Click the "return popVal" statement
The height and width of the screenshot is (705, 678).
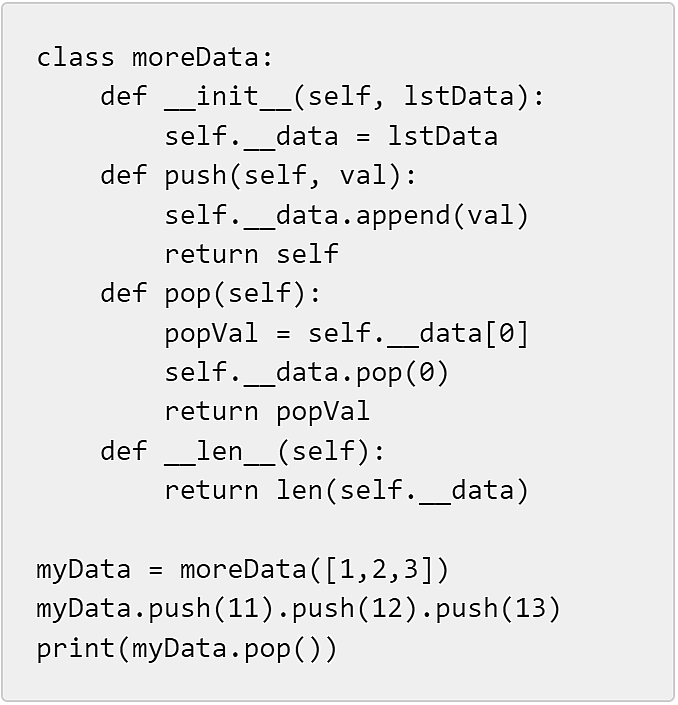[x=267, y=411]
